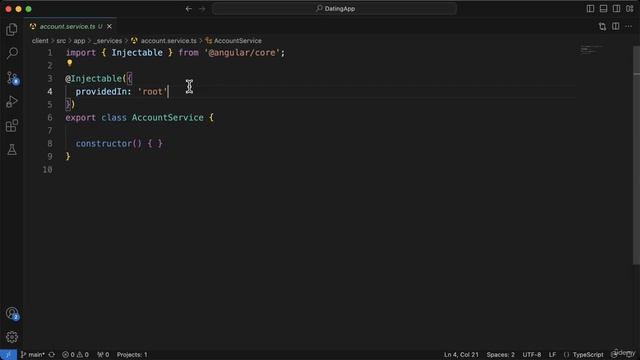Open the Search view in activity bar
640x360 pixels.
tap(12, 53)
